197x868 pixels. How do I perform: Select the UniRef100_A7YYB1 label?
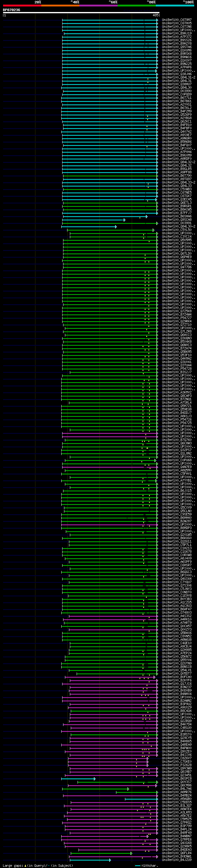click(176, 481)
